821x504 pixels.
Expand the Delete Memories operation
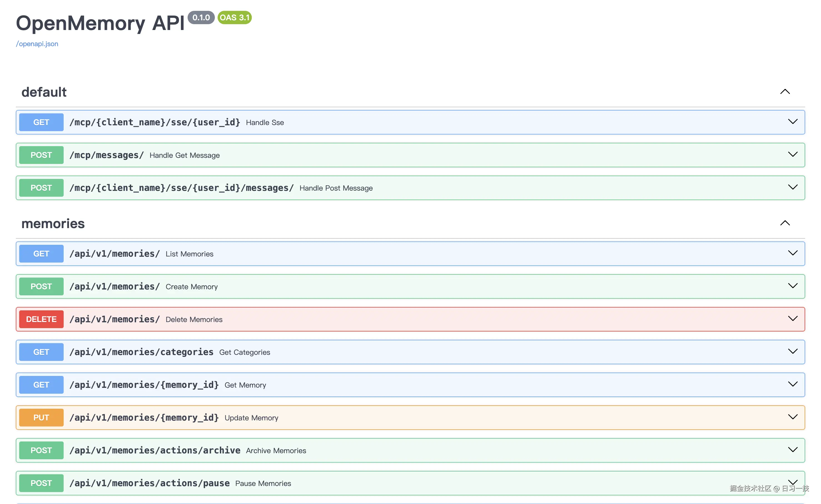click(793, 318)
